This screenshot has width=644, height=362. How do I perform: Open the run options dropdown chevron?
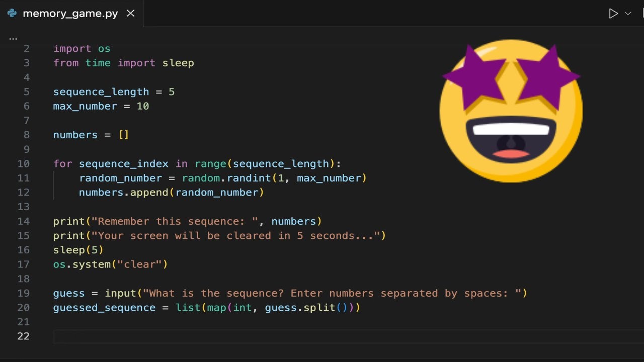628,14
